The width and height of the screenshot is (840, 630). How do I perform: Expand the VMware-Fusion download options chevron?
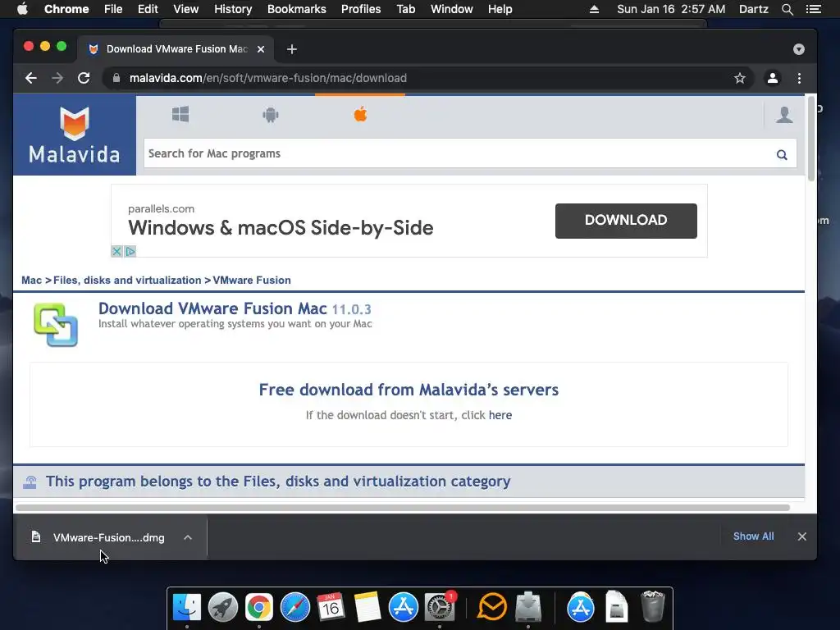tap(188, 537)
